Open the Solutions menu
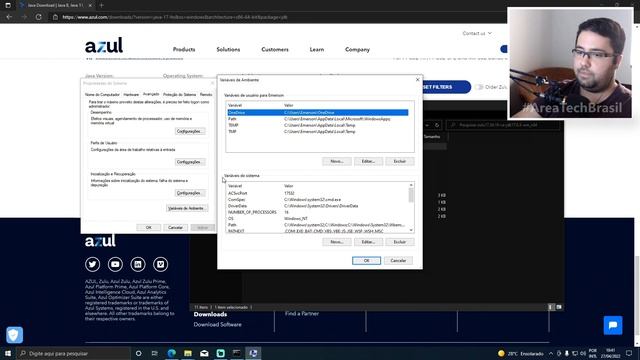Screen dimensions: 640x360 point(228,49)
